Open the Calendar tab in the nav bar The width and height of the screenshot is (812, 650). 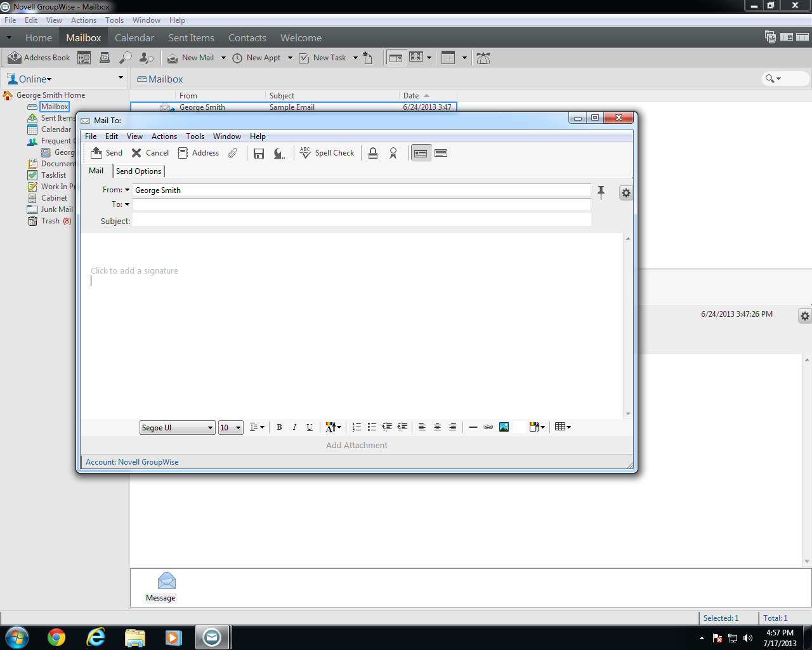(134, 38)
